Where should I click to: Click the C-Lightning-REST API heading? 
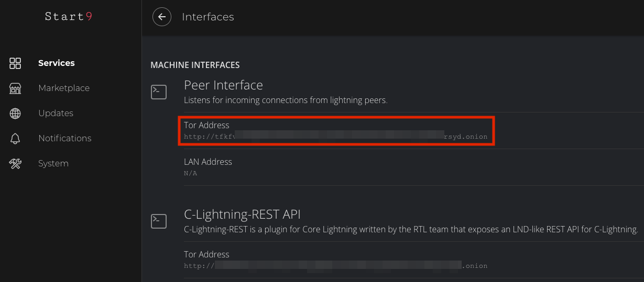point(242,214)
